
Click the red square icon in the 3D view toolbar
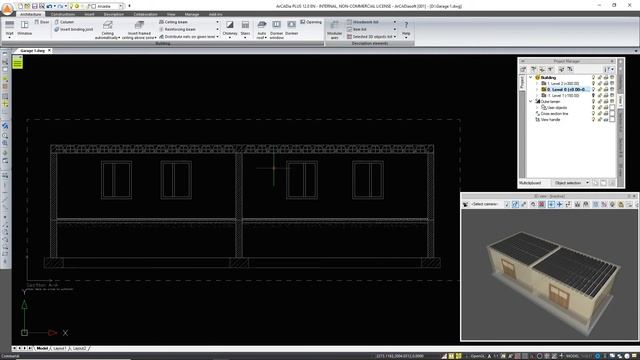(542, 204)
